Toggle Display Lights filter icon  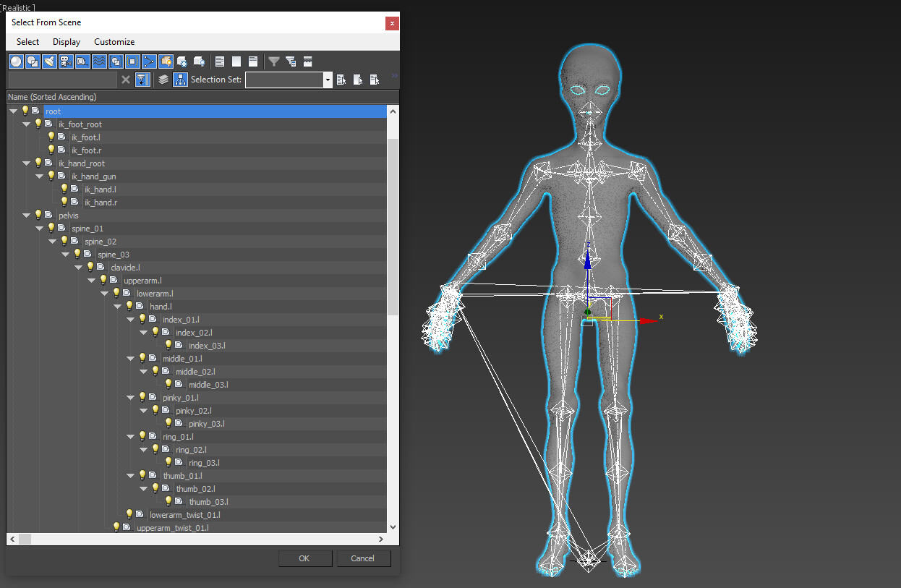49,61
